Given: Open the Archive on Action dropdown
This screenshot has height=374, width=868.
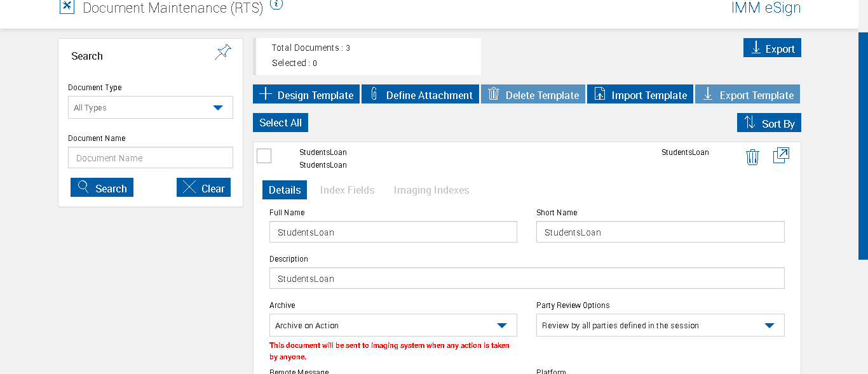Looking at the screenshot, I should coord(393,325).
